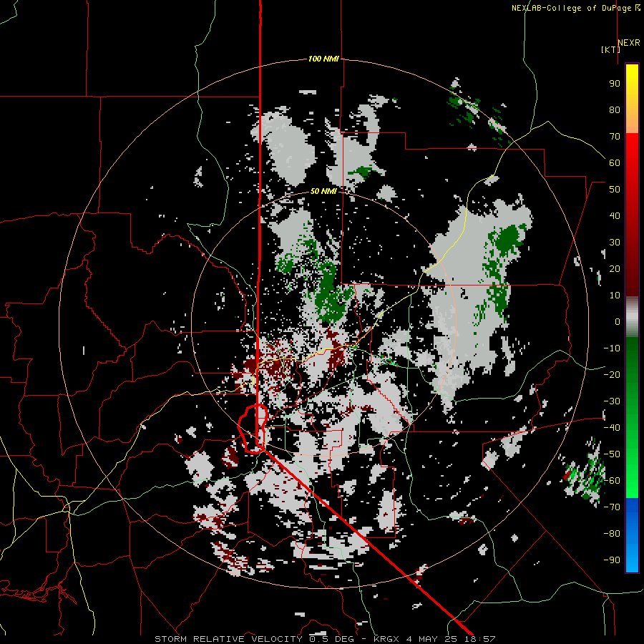Viewport: 644px width, 644px height.
Task: Click the -20 value on the velocity scale
Action: pyautogui.click(x=612, y=375)
